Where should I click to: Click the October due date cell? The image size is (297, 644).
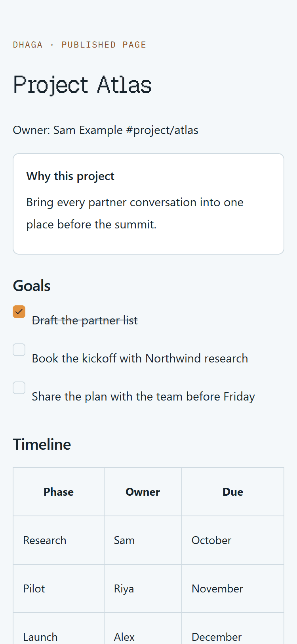click(233, 540)
